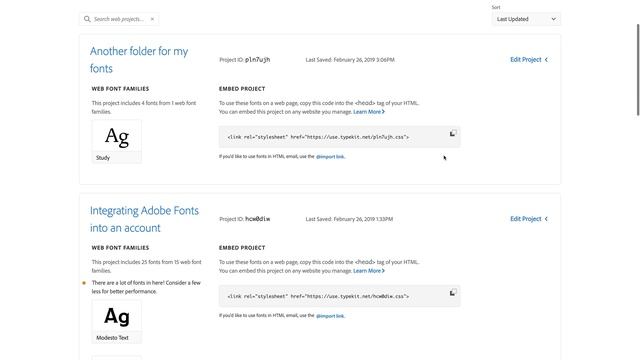Click "This project includes 4 fonts" description
Viewport: 640px width, 360px height.
pyautogui.click(x=144, y=107)
